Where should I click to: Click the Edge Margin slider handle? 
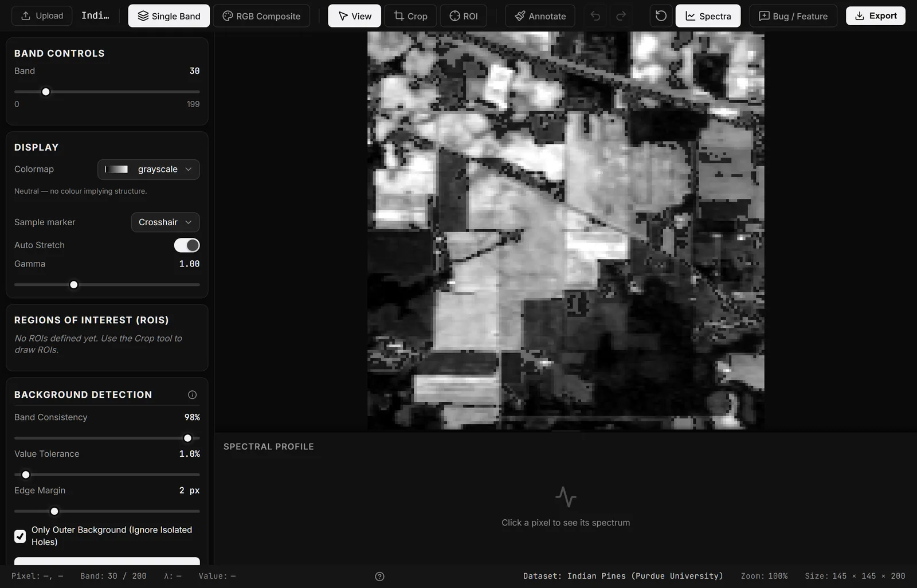point(54,512)
